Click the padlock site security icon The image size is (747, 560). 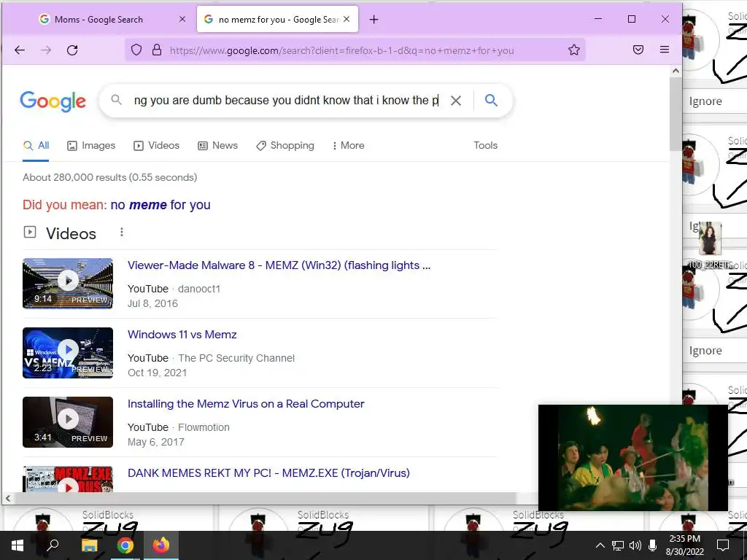(x=157, y=50)
